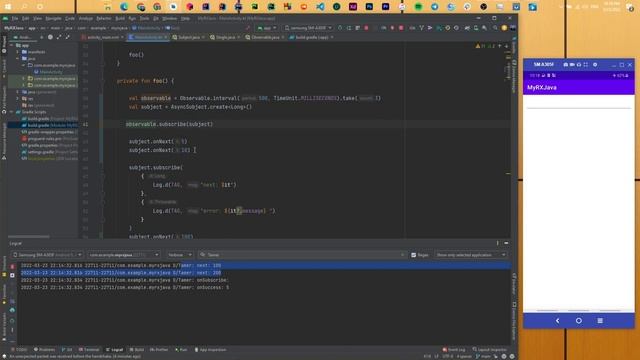Expand the res folder in project tree

click(18, 98)
